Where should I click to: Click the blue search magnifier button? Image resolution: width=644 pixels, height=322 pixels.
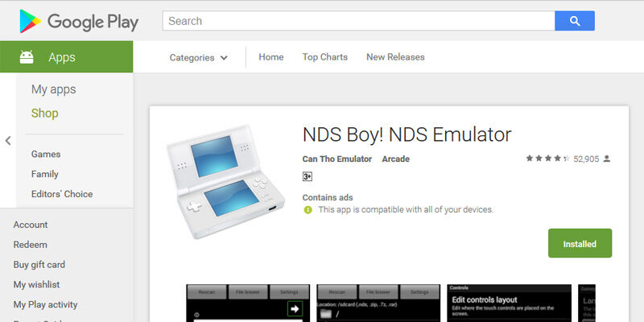575,21
